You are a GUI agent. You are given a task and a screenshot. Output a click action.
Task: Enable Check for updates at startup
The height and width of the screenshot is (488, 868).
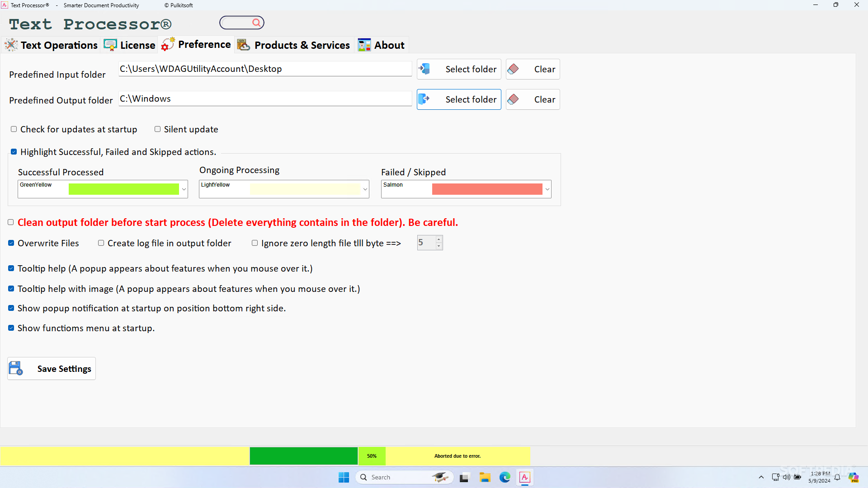click(14, 129)
